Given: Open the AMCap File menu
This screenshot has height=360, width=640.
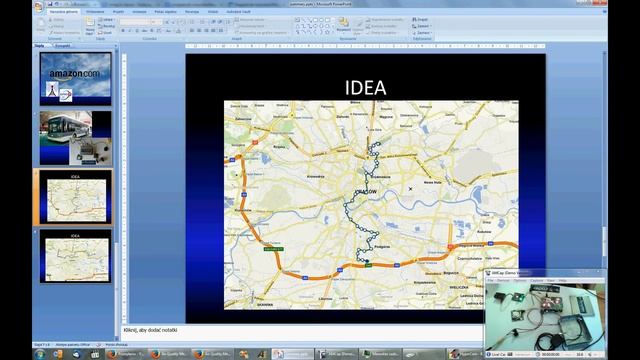Looking at the screenshot, I should [x=490, y=280].
